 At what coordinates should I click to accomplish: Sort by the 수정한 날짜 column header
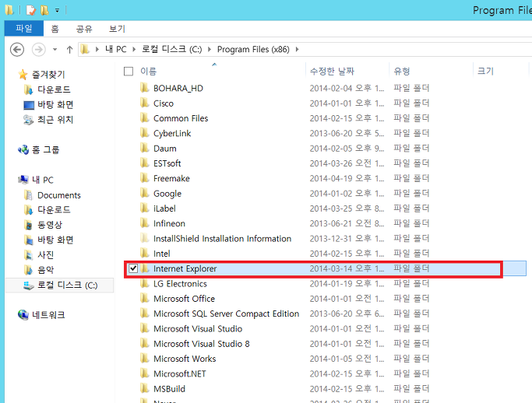[x=332, y=71]
